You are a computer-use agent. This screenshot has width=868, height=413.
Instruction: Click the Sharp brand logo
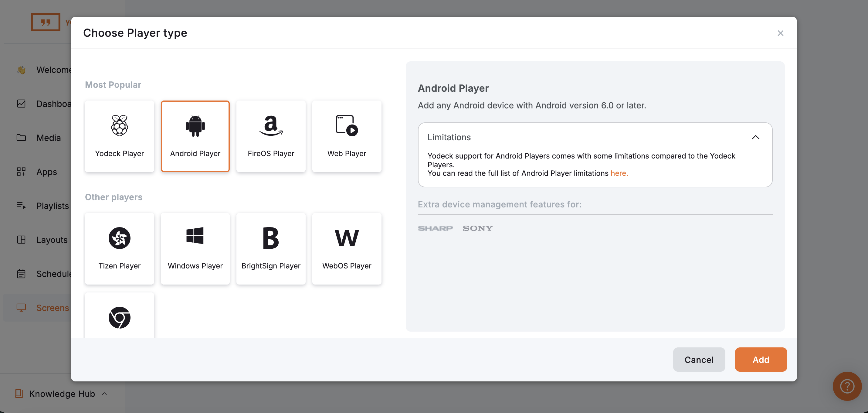(x=435, y=228)
